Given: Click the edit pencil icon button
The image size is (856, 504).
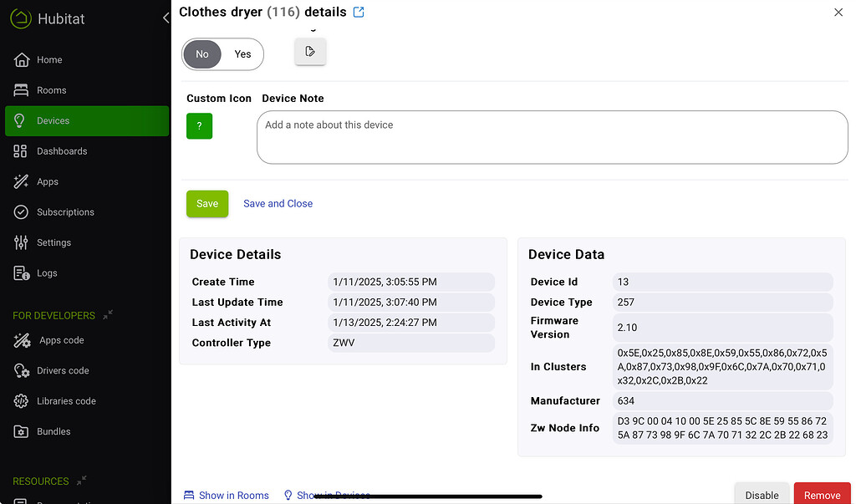Looking at the screenshot, I should click(x=310, y=52).
